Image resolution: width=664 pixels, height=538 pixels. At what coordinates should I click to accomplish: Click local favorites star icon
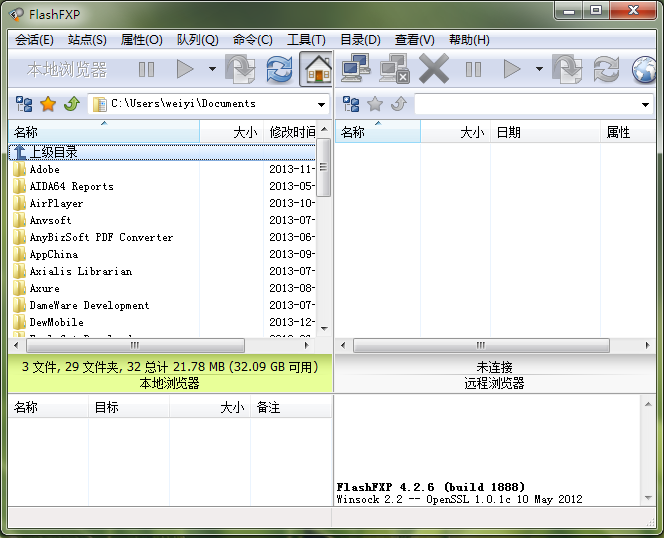coord(48,104)
